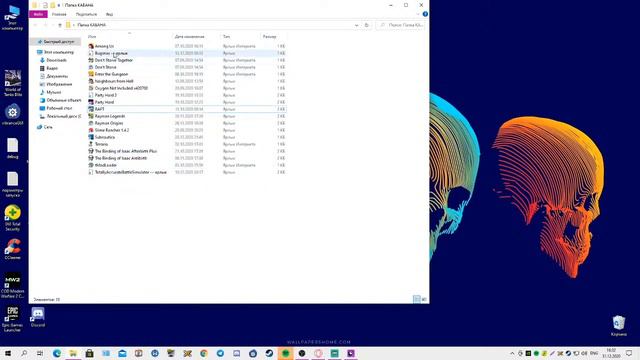Open CCleaner desktop shortcut

pos(13,249)
